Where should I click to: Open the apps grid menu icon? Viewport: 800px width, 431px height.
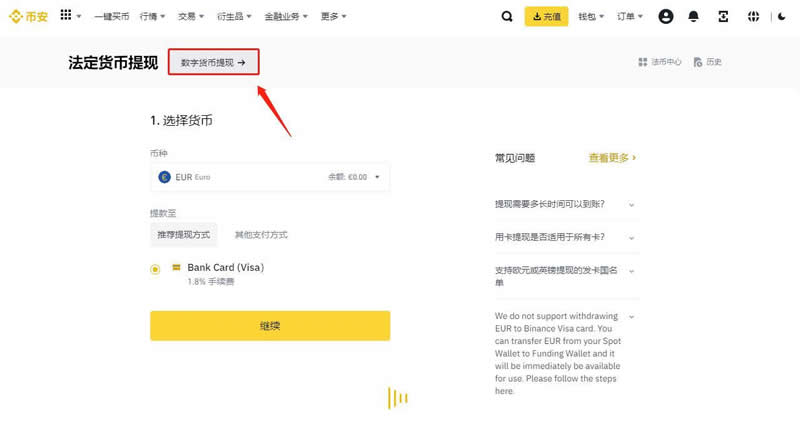click(x=66, y=15)
